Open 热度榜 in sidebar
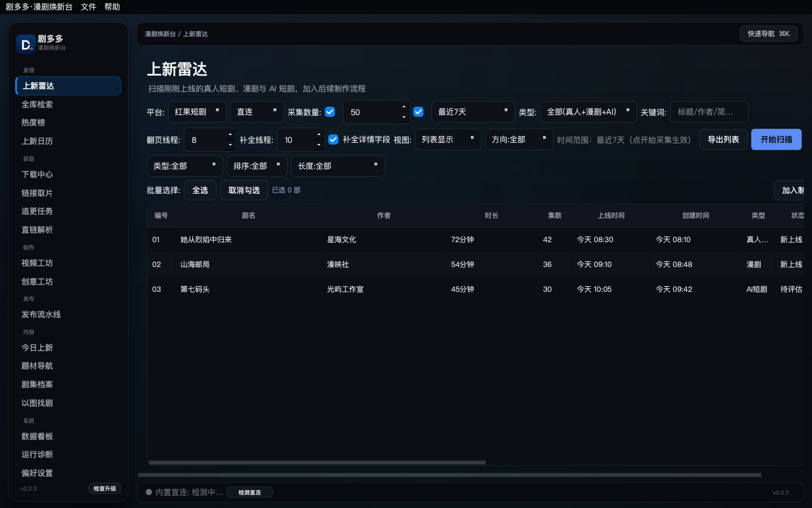The width and height of the screenshot is (812, 508). [68, 122]
